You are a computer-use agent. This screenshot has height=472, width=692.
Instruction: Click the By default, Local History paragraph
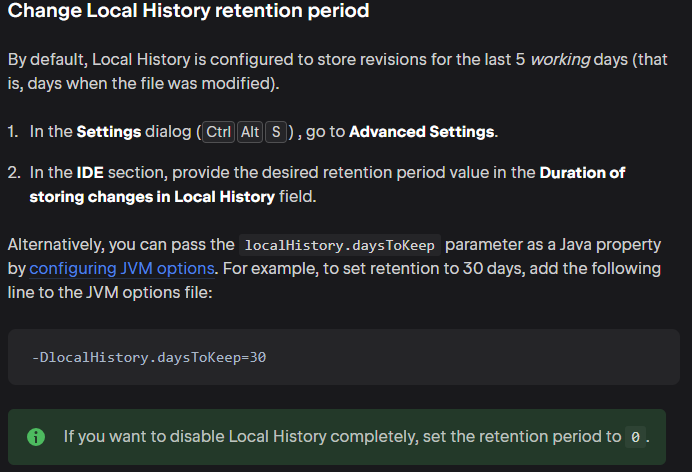click(337, 71)
